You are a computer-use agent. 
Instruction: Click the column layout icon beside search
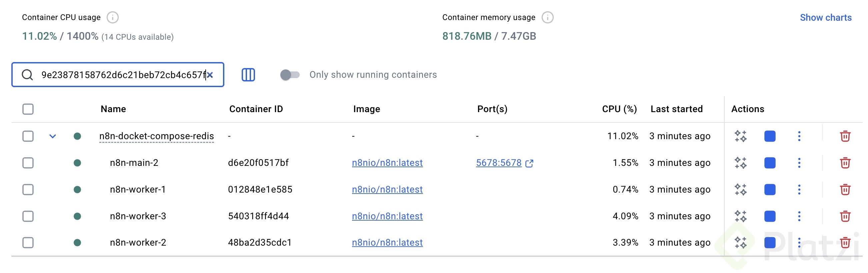click(x=248, y=74)
